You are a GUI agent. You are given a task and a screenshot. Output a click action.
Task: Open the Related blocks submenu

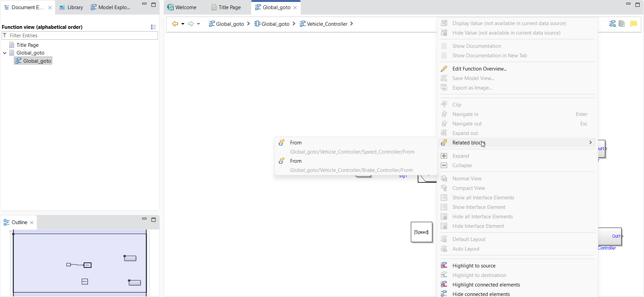tap(518, 143)
